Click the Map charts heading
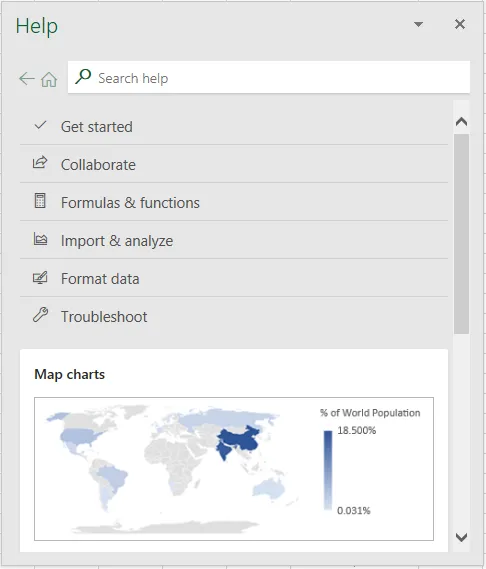The width and height of the screenshot is (486, 569). coord(69,374)
